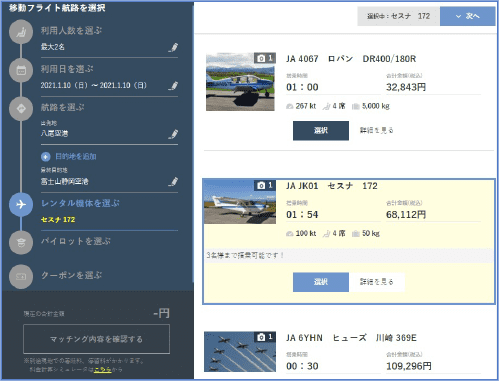499x381 pixels.
Task: Click the title JA 4067 ロバン DR400/180R
Action: coord(351,59)
